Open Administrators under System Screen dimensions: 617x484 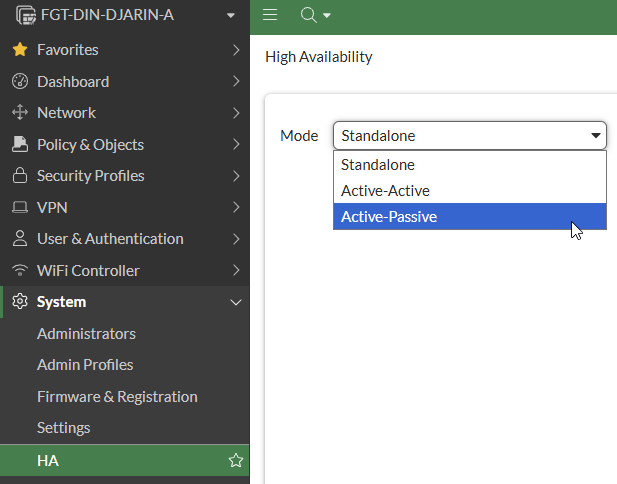86,334
